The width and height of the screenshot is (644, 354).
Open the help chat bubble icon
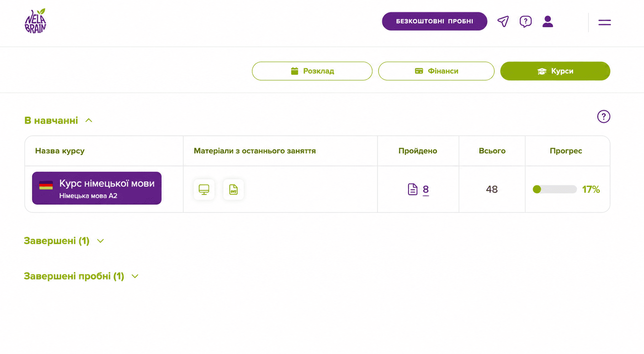click(x=526, y=21)
